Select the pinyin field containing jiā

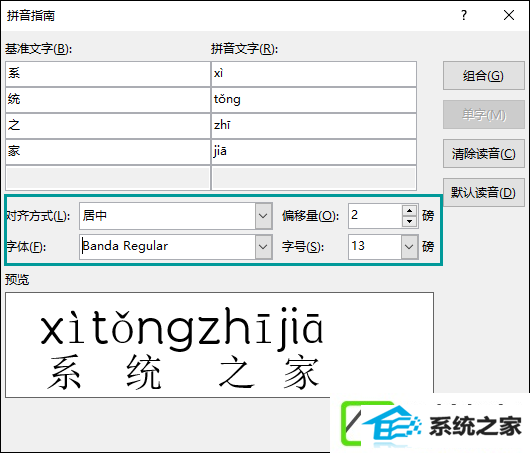point(314,152)
